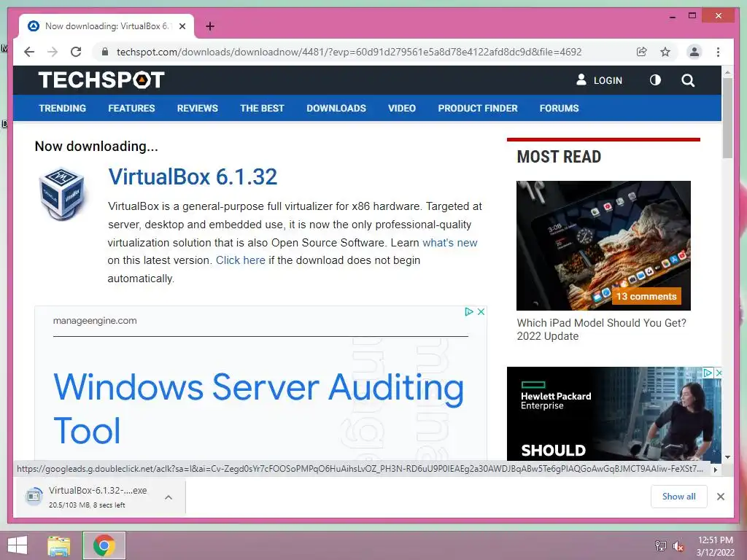Viewport: 747px width, 560px height.
Task: Click the 13 comments badge
Action: point(646,296)
